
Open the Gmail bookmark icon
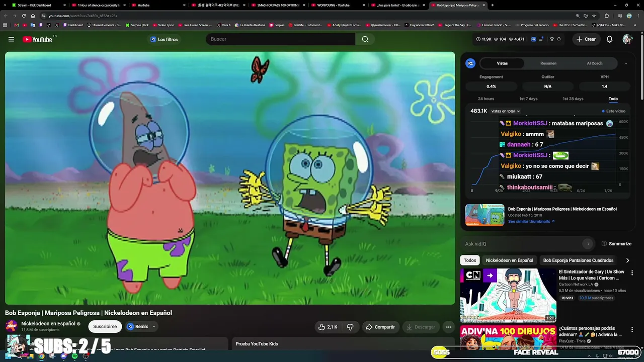click(x=16, y=25)
